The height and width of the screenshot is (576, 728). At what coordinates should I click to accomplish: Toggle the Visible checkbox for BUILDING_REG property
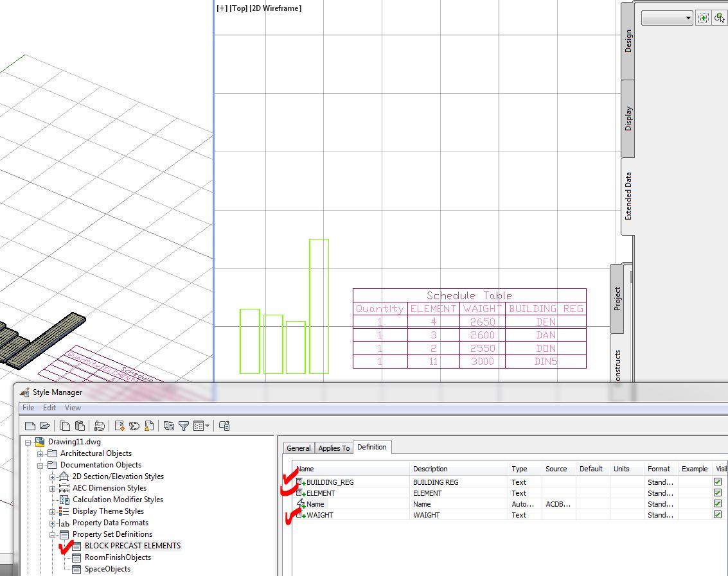718,482
